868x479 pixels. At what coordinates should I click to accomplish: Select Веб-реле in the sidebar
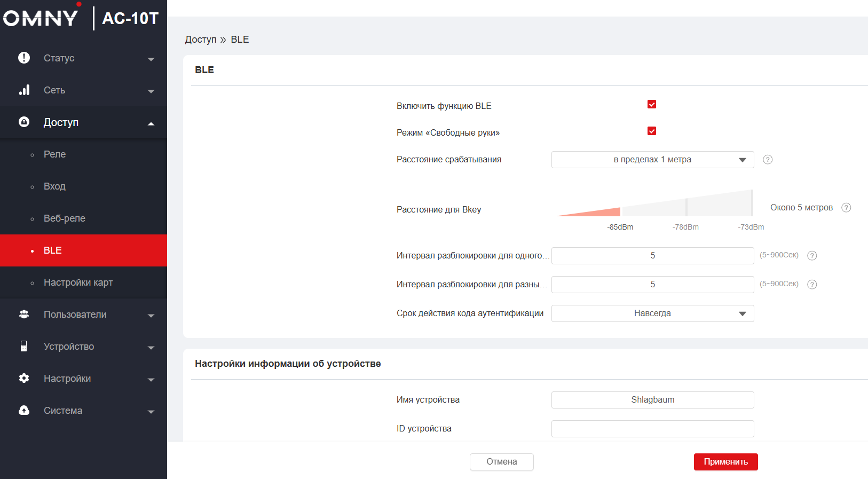(64, 218)
